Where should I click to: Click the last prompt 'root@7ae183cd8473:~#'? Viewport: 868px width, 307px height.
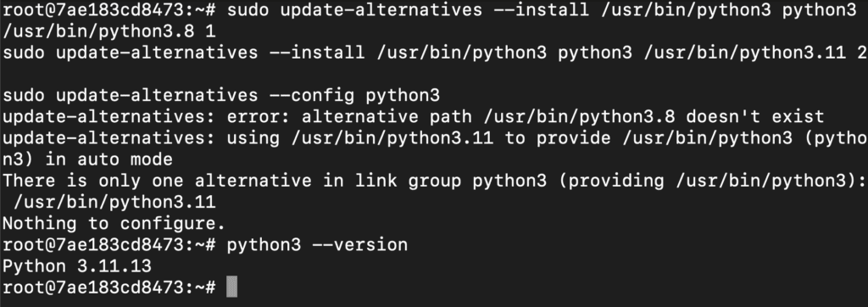pyautogui.click(x=109, y=287)
